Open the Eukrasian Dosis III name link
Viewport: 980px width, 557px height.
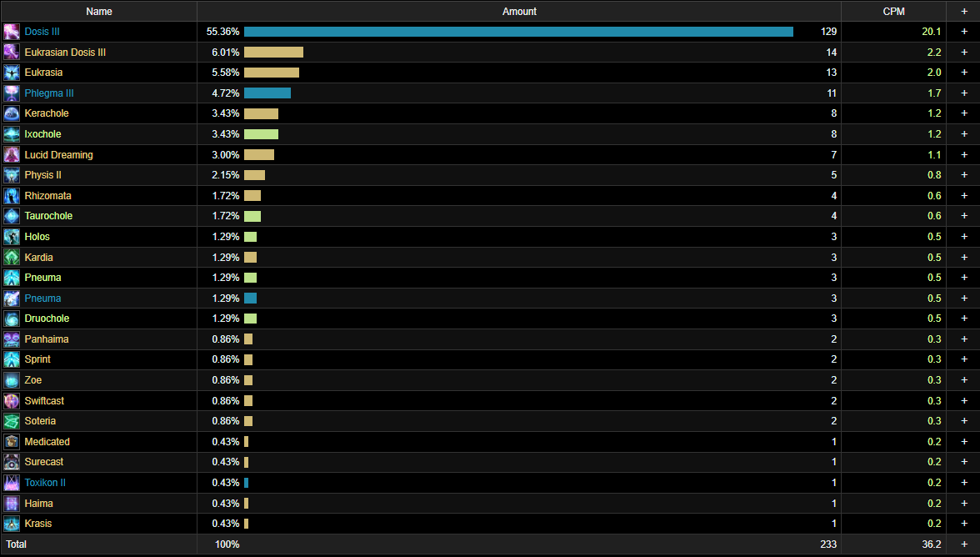[x=65, y=52]
